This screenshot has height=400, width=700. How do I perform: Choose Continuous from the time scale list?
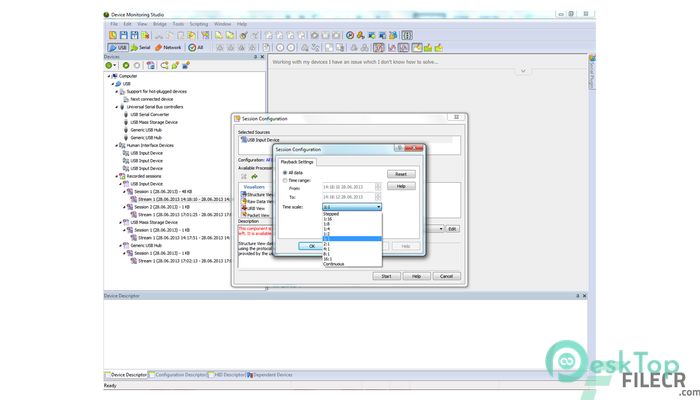[352, 264]
